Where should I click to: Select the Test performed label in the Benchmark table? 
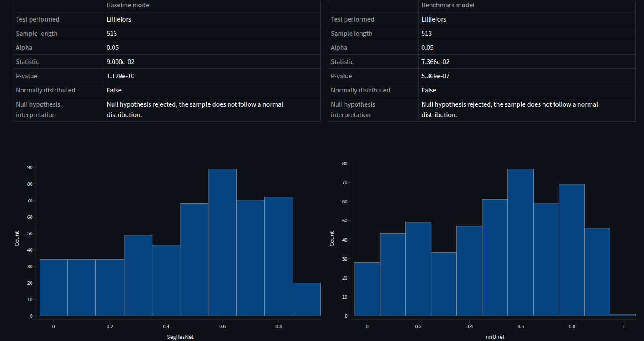[352, 19]
